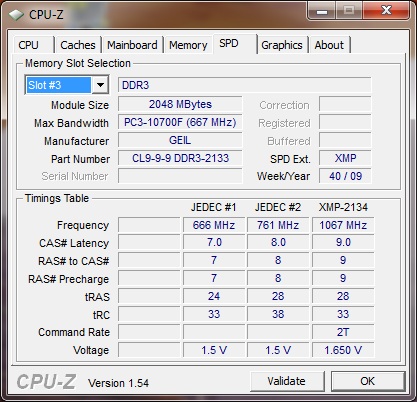Click the 1067 MHz frequency cell
Image resolution: width=417 pixels, height=402 pixels.
click(x=343, y=225)
